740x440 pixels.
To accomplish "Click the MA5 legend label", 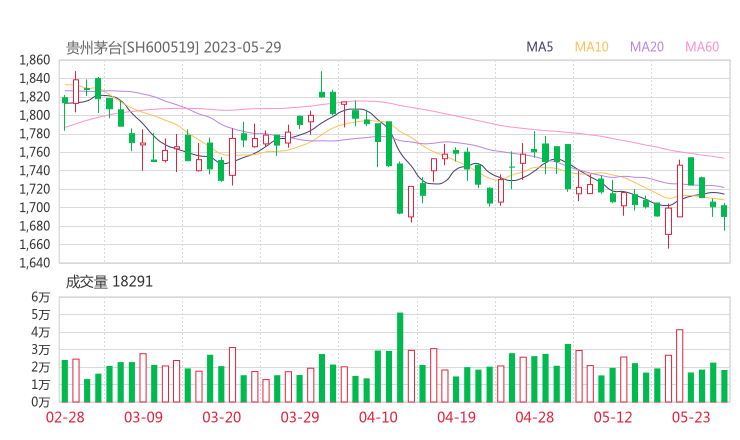I will pyautogui.click(x=539, y=47).
